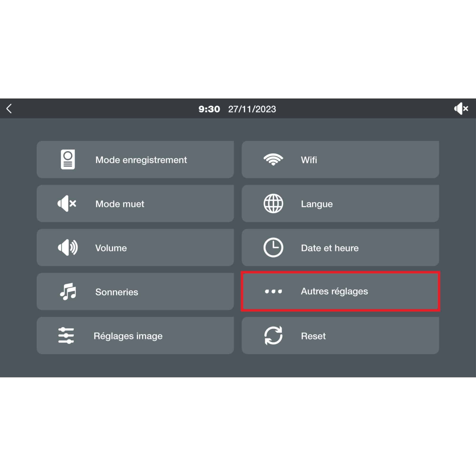Image resolution: width=476 pixels, height=476 pixels.
Task: Toggle Mode muet speaker icon
Action: pos(67,203)
